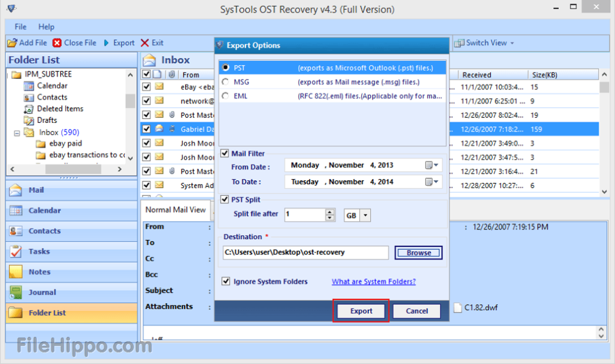Open the GB size unit dropdown

tap(365, 215)
